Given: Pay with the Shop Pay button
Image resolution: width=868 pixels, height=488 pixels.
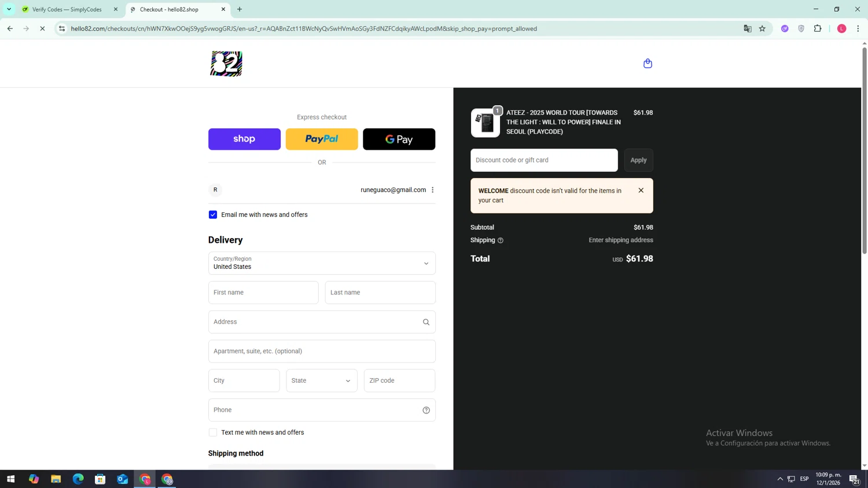Looking at the screenshot, I should click(244, 139).
